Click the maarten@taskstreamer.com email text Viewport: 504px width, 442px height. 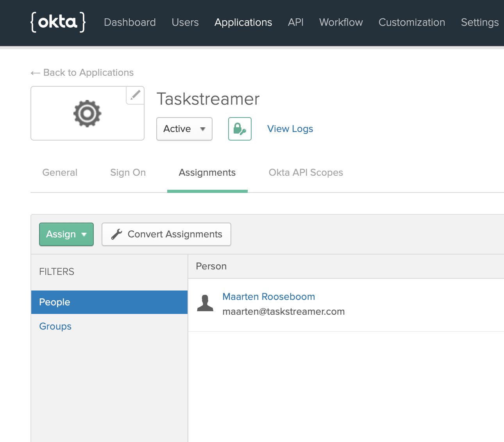click(x=284, y=312)
